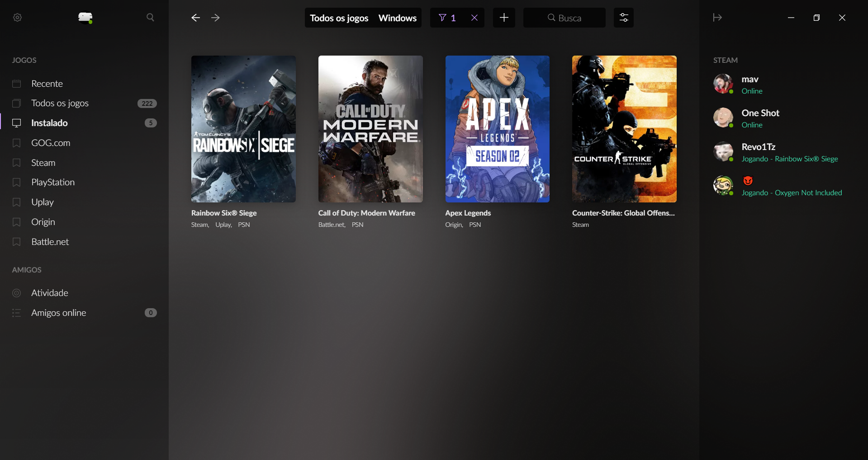Open the Call of Duty Modern Warfare cover
Screen dimensions: 868x460
point(370,129)
